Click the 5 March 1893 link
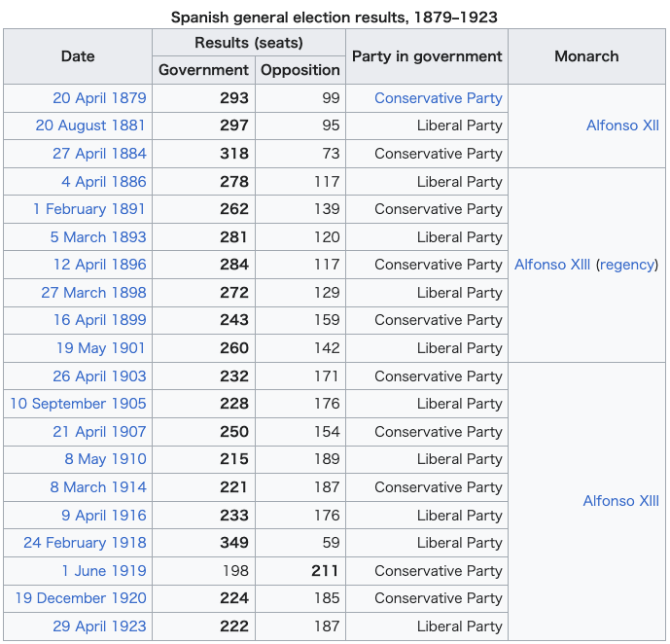670x644 pixels. tap(98, 237)
